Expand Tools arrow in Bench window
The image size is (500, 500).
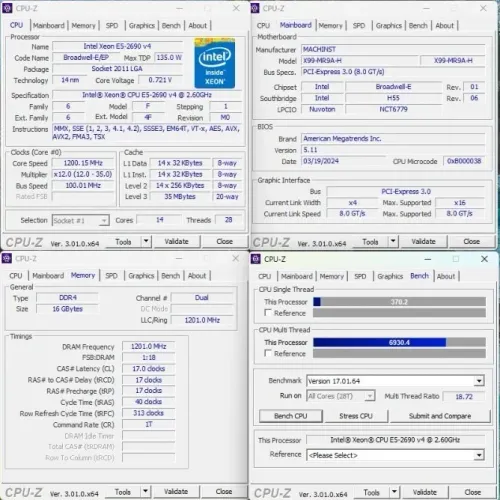(394, 492)
